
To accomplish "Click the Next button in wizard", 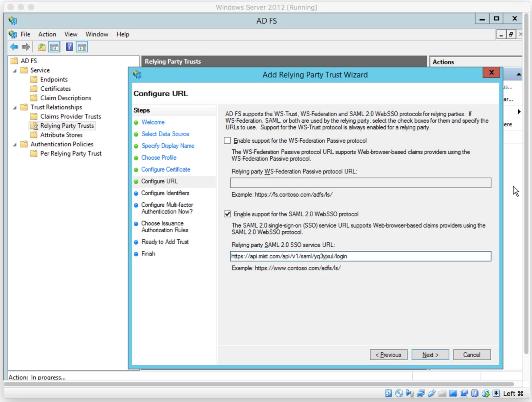I will 430,355.
